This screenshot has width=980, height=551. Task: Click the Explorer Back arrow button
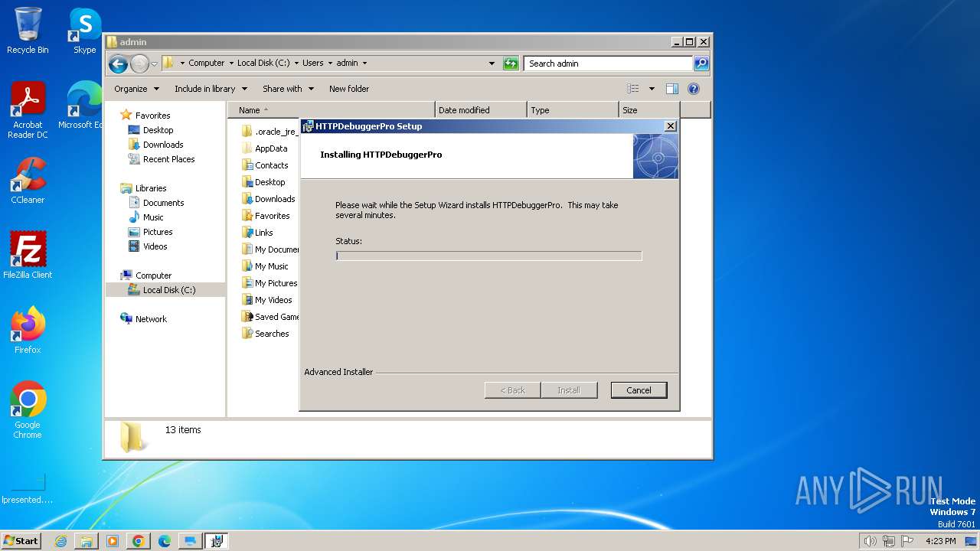118,64
